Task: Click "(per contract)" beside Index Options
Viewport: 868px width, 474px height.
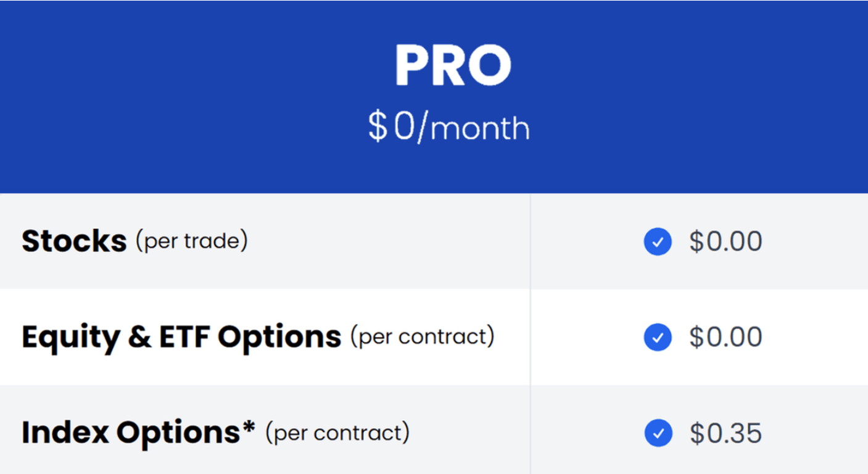Action: (x=337, y=433)
